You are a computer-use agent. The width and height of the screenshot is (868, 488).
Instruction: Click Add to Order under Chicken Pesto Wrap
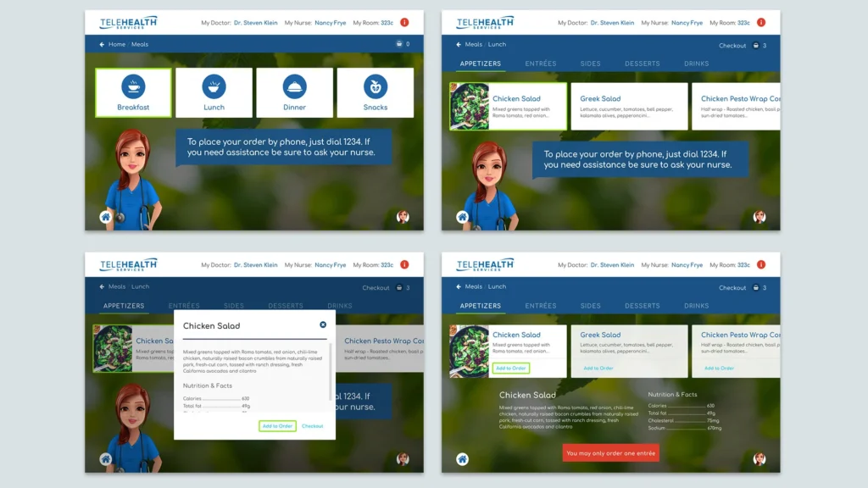coord(719,369)
